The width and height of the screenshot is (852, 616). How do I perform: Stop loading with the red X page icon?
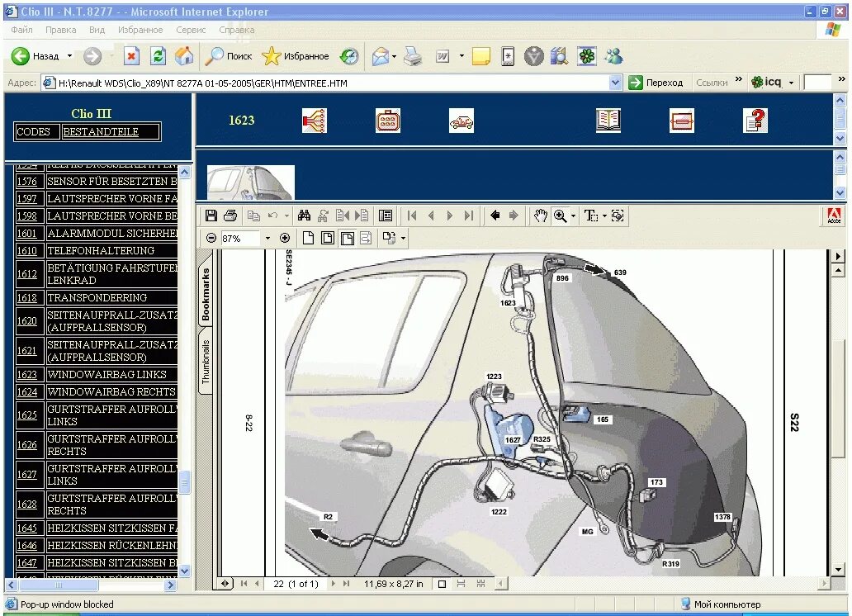131,56
